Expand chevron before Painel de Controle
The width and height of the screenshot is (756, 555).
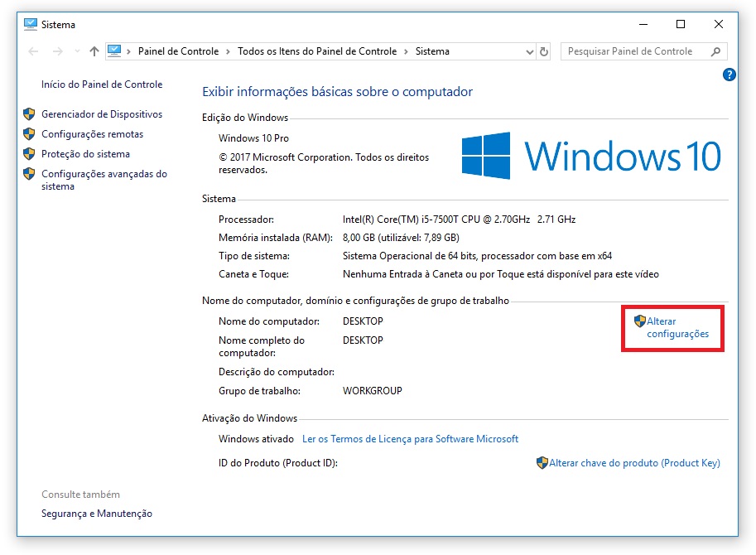[x=128, y=51]
